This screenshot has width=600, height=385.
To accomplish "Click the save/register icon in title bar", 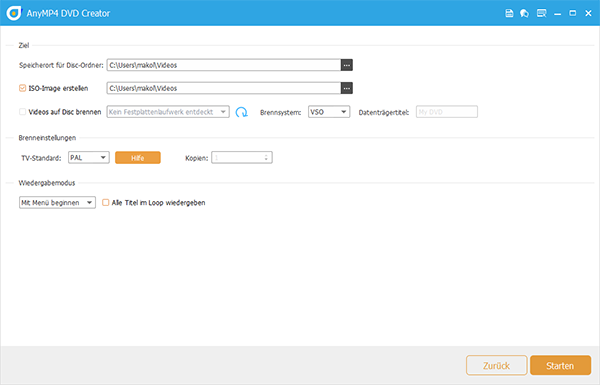I will tap(509, 13).
